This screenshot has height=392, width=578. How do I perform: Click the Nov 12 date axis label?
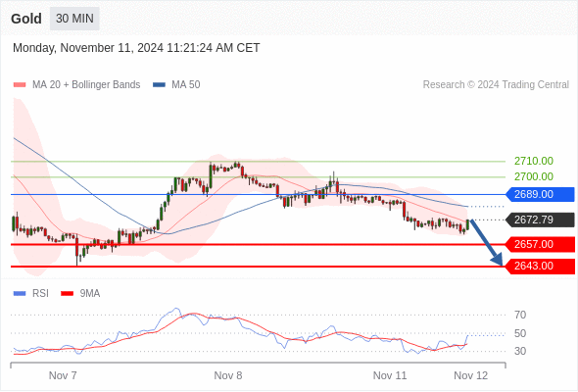point(471,375)
